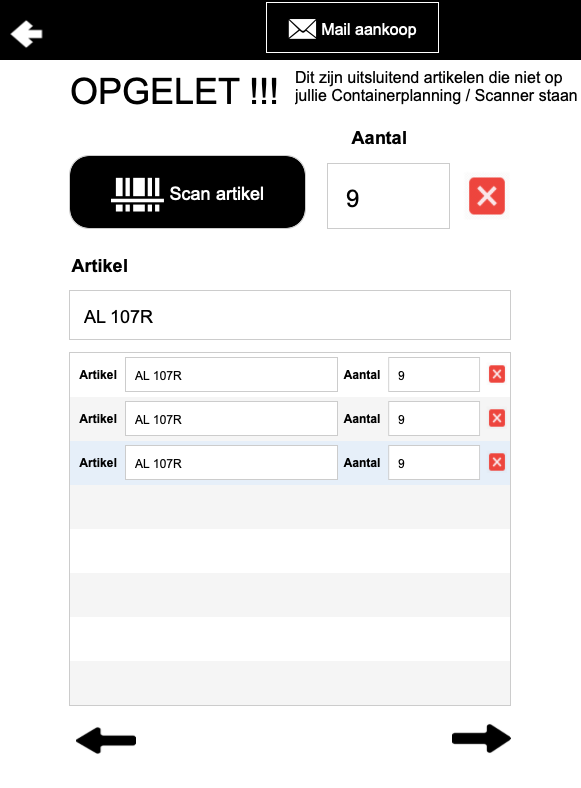The height and width of the screenshot is (788, 581).
Task: Edit Artikel field in first list row
Action: [x=231, y=374]
